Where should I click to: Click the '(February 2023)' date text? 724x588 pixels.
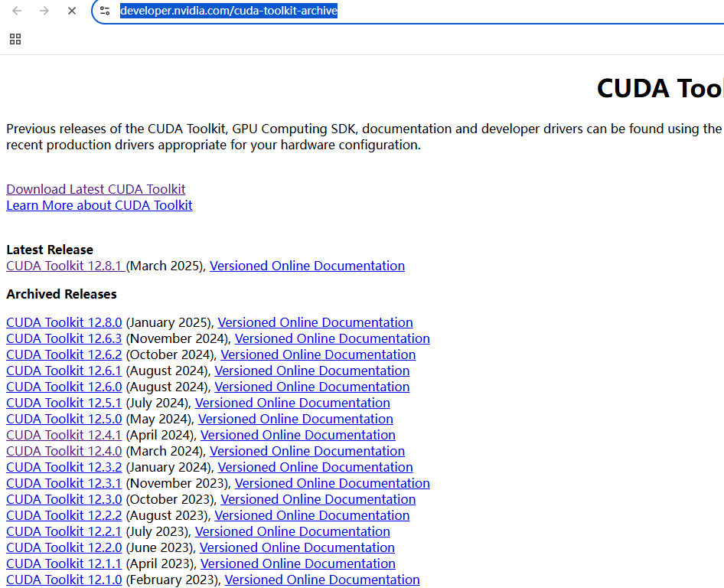coord(173,580)
